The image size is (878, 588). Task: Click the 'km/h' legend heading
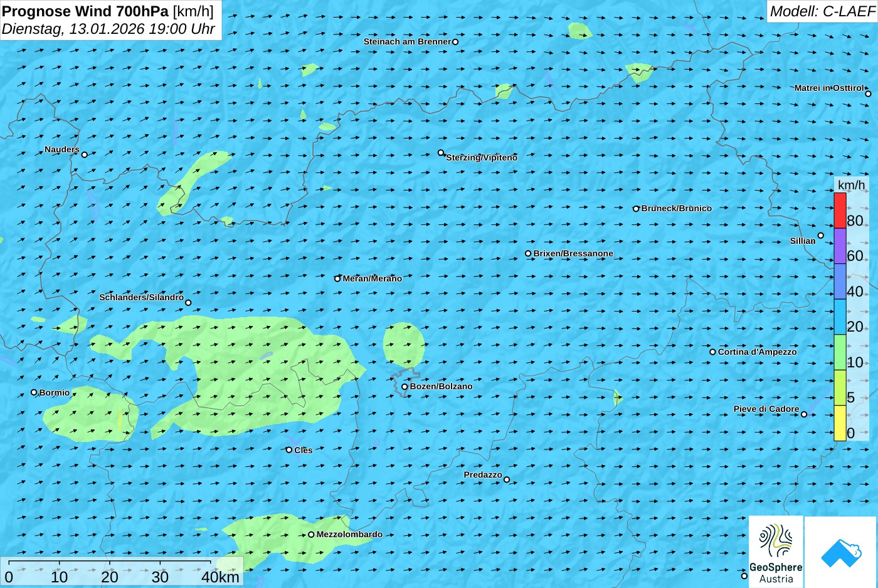(x=851, y=185)
